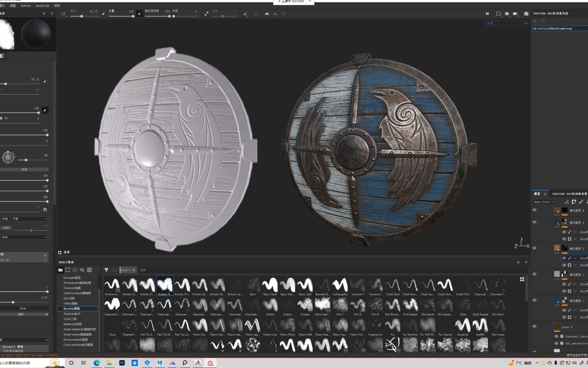Hide the initialShadingGroup texture set
The width and height of the screenshot is (588, 368).
(x=535, y=28)
